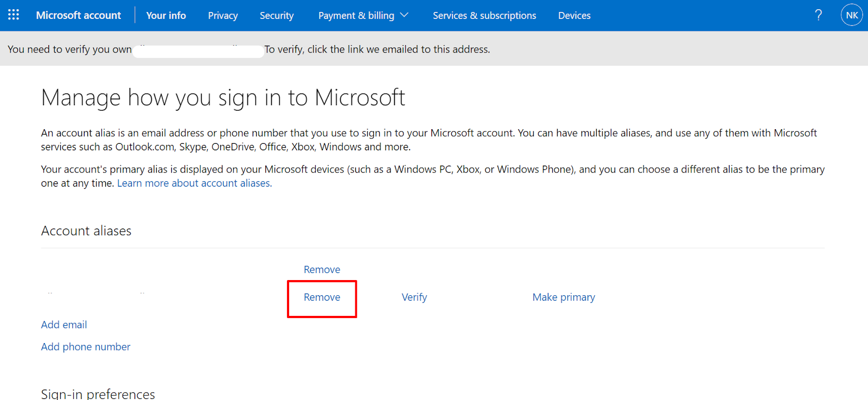Image resolution: width=868 pixels, height=400 pixels.
Task: Click Remove for the first alias
Action: (x=322, y=270)
